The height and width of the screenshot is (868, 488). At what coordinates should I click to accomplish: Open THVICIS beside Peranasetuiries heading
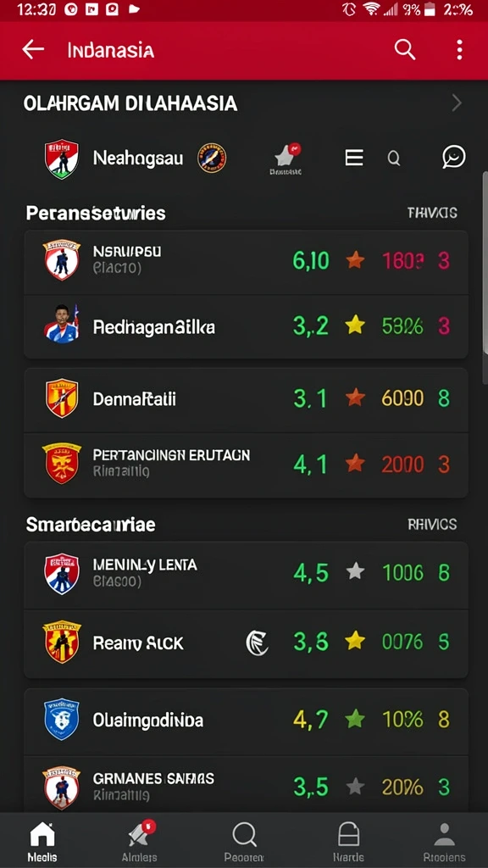coord(432,213)
